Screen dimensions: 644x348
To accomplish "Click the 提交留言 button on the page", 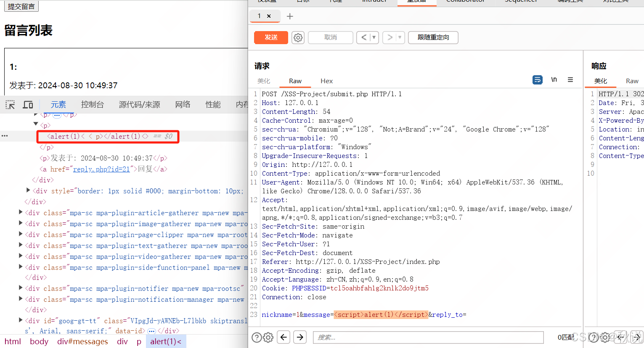I will (21, 6).
